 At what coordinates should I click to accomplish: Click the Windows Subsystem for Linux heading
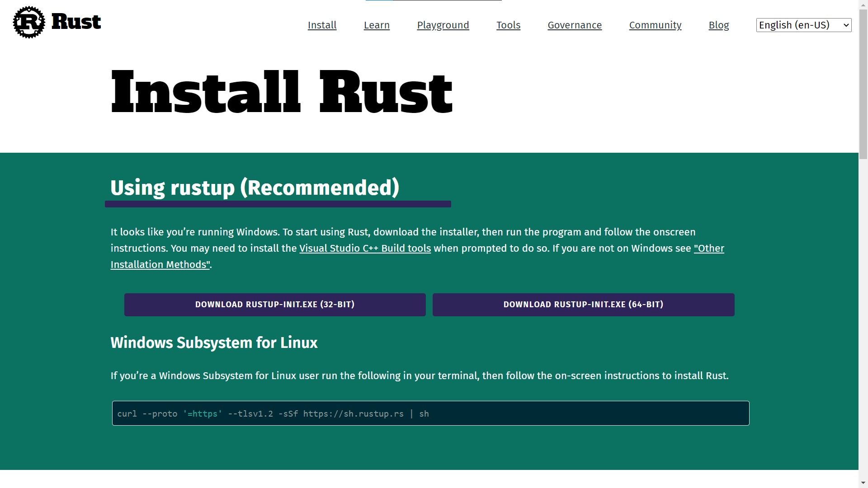tap(214, 343)
